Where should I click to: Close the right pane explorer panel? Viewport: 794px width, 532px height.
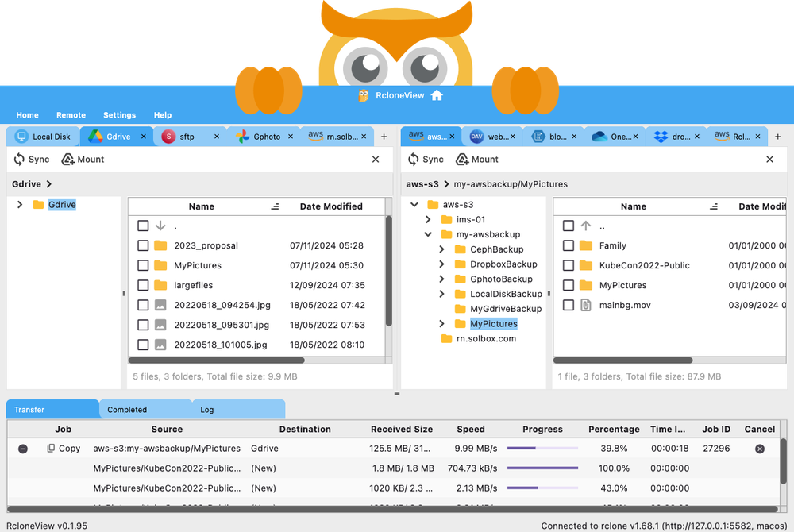769,160
